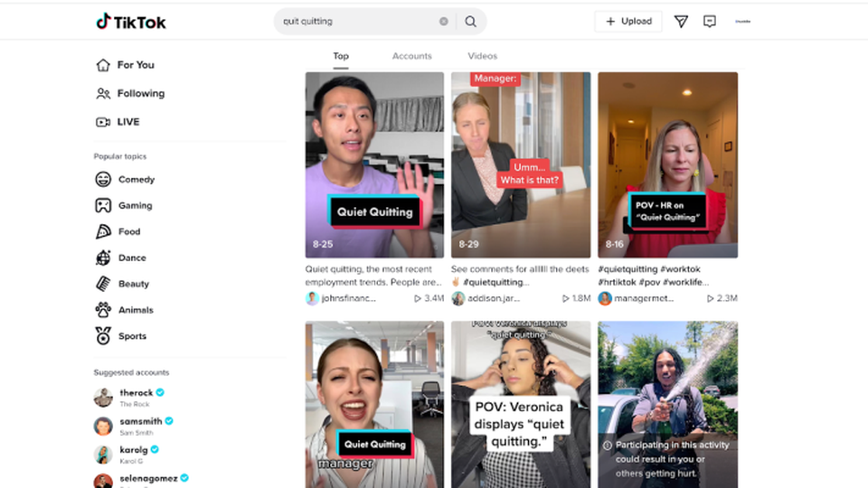Viewport: 868px width, 488px height.
Task: Select the Sports medal icon
Action: [103, 336]
